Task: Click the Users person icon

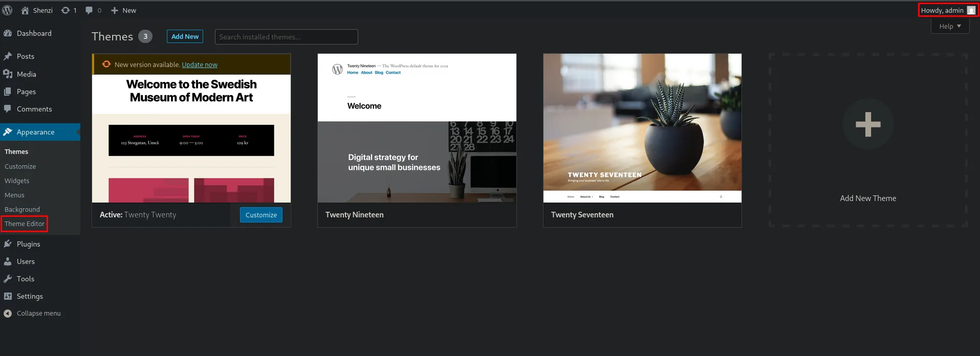Action: [x=8, y=261]
